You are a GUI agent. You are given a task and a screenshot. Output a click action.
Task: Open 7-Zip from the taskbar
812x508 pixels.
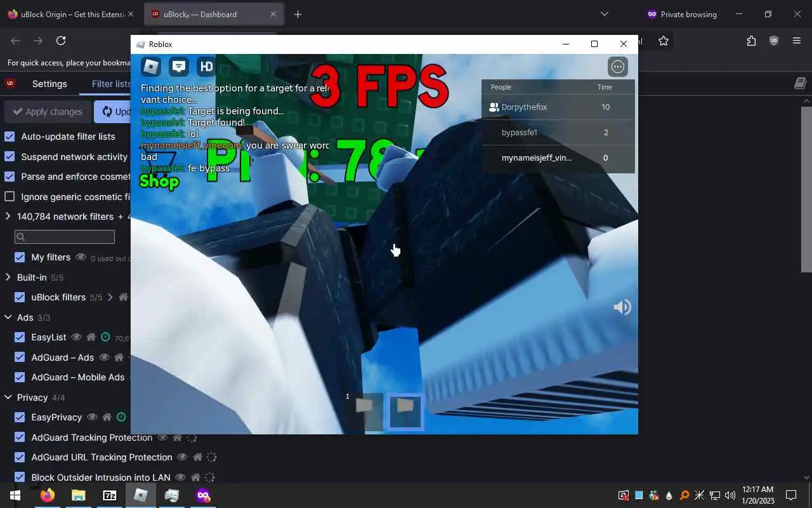[109, 495]
